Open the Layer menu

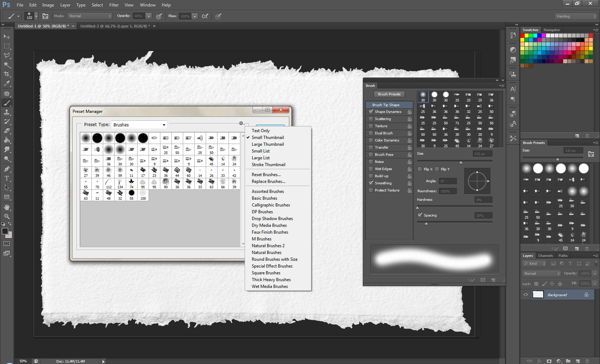point(65,5)
